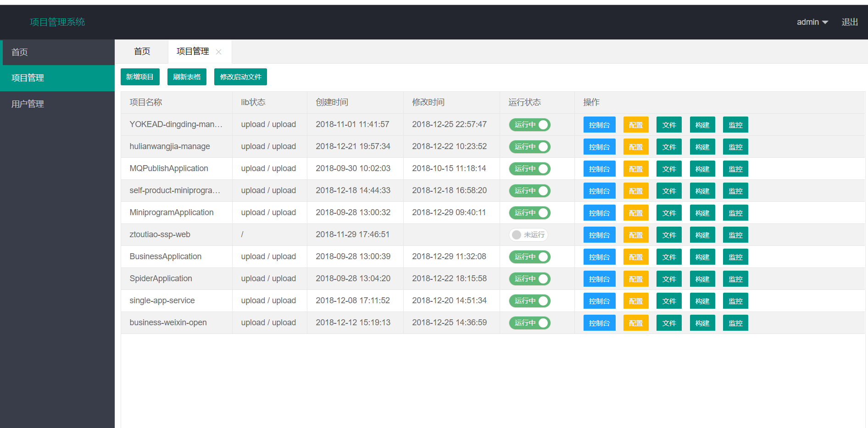Open 配置 for self-product-miniprogra
Screen dimensions: 868x428
(636, 191)
